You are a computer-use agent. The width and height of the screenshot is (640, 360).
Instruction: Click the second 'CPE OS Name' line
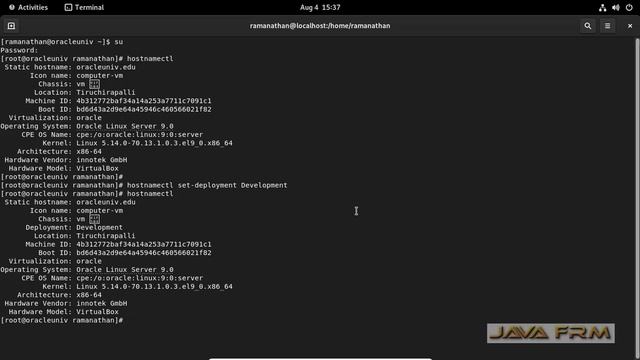(112, 278)
